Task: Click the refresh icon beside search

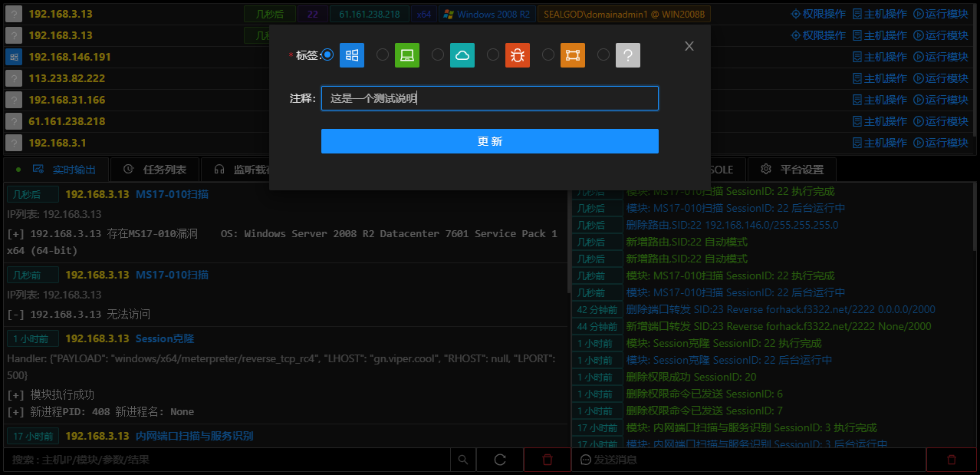Action: click(x=500, y=460)
